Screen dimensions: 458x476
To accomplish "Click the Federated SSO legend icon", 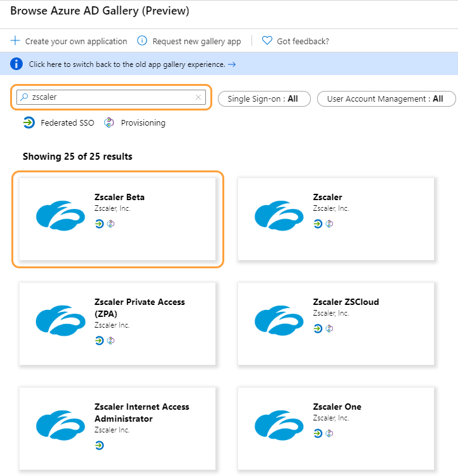I will pos(29,122).
